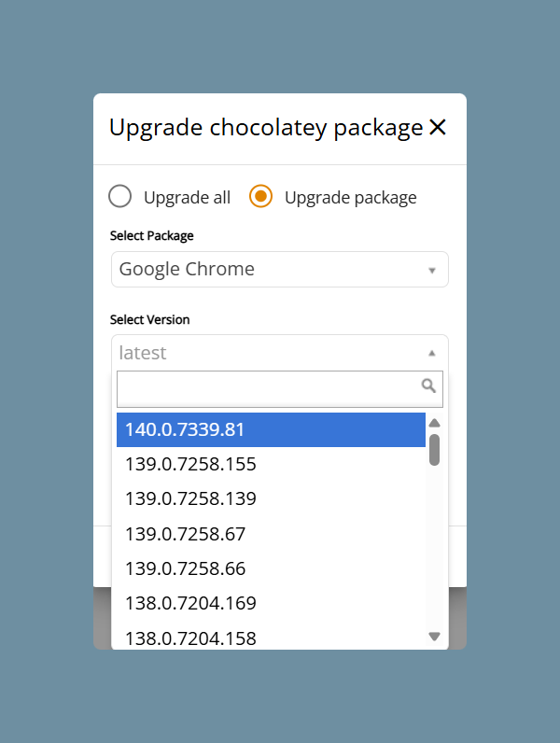
Task: Click the Upgrade package label text
Action: pyautogui.click(x=351, y=198)
